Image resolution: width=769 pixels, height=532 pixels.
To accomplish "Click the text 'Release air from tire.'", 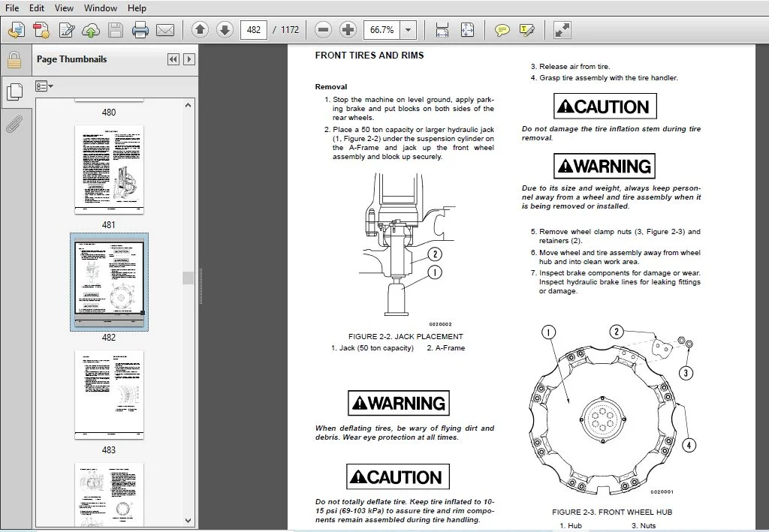I will tap(574, 67).
